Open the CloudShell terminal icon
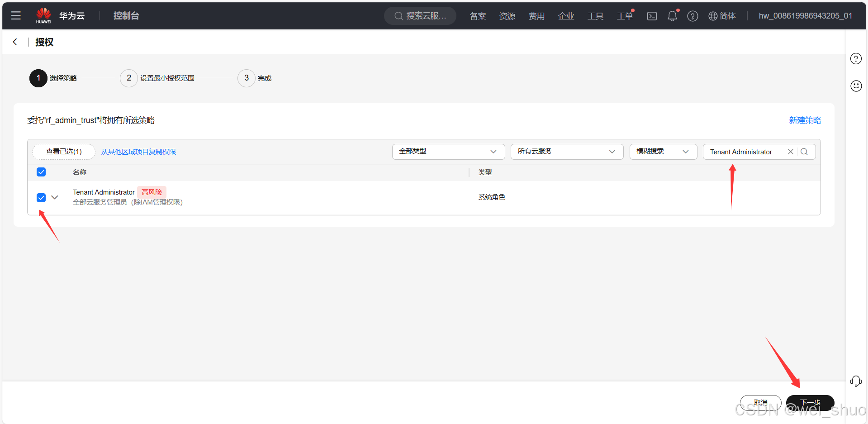868x424 pixels. tap(652, 16)
